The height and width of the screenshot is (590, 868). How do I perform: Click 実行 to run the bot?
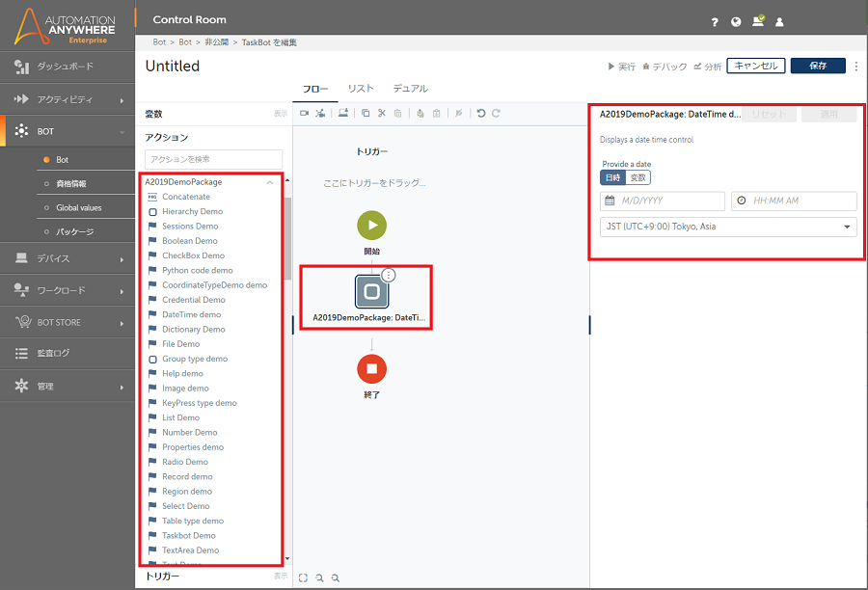click(x=621, y=67)
